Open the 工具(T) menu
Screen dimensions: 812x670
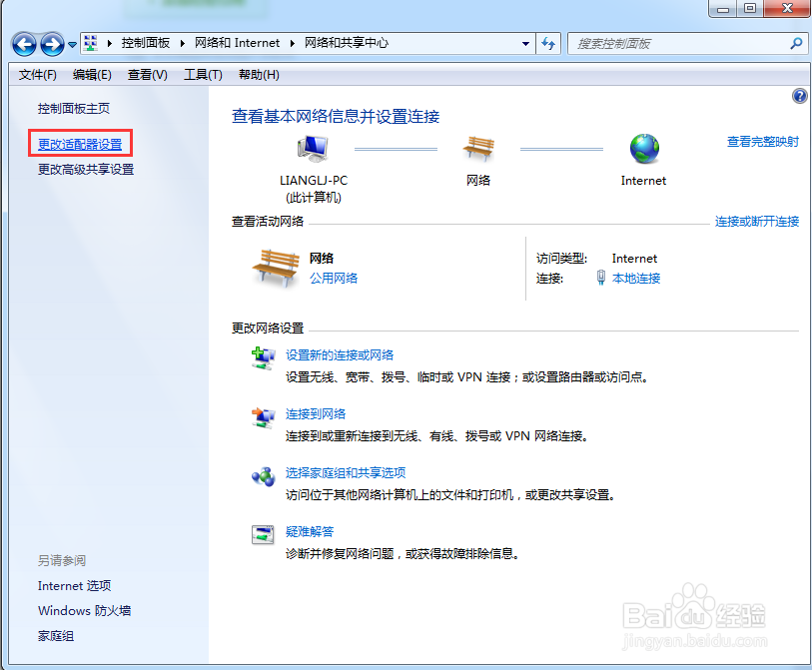point(203,74)
